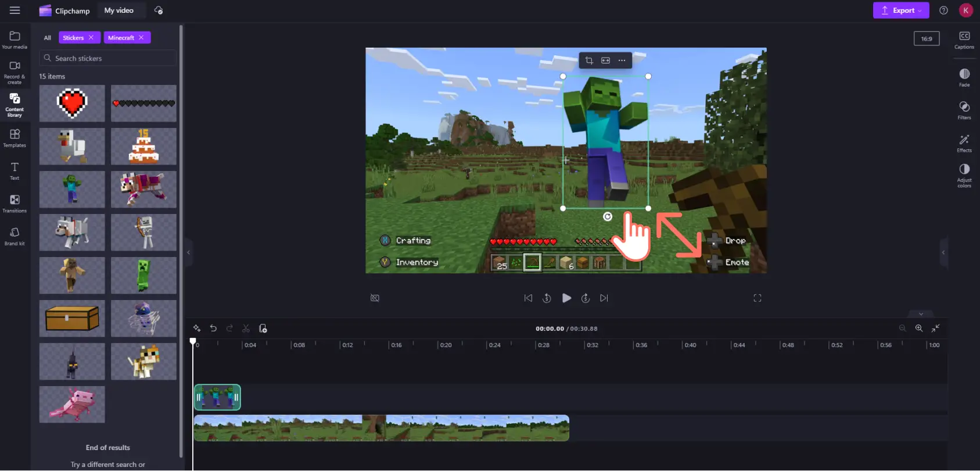Screen dimensions: 980x471
Task: Open Transitions panel
Action: 15,204
